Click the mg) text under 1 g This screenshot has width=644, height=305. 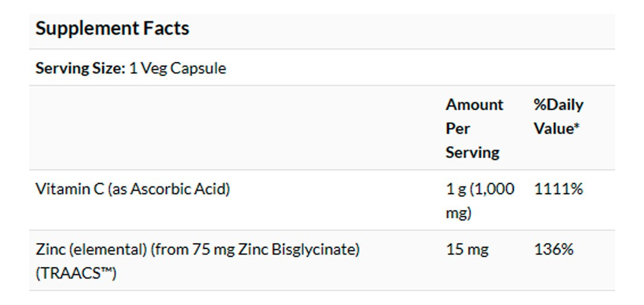pyautogui.click(x=458, y=213)
